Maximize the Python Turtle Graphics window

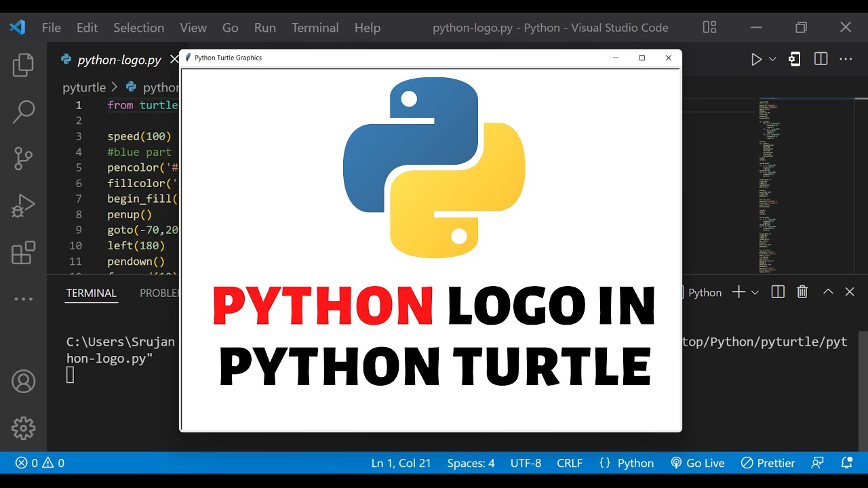point(642,58)
